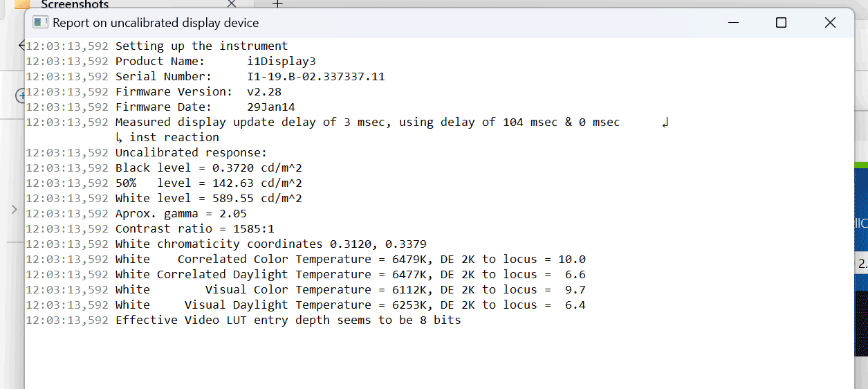Select the Product Name i1Display3 line
This screenshot has height=389, width=868.
(x=215, y=62)
